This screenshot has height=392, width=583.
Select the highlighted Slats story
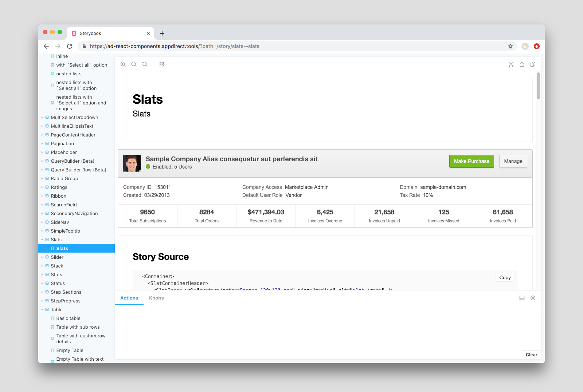(x=77, y=248)
